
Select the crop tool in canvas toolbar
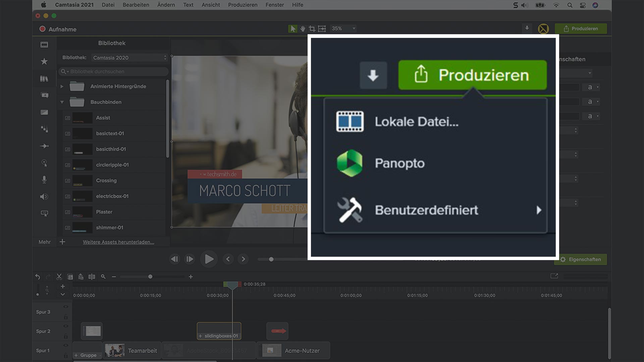(x=312, y=29)
